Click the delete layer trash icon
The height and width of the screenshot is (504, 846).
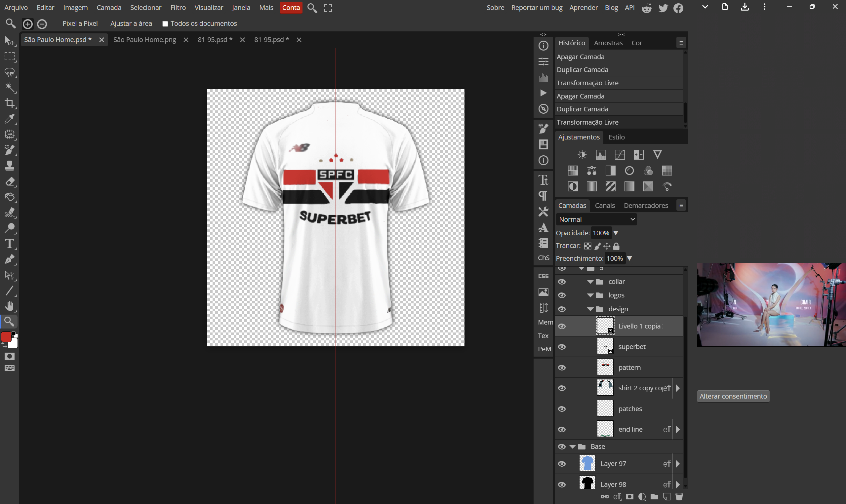pos(679,496)
